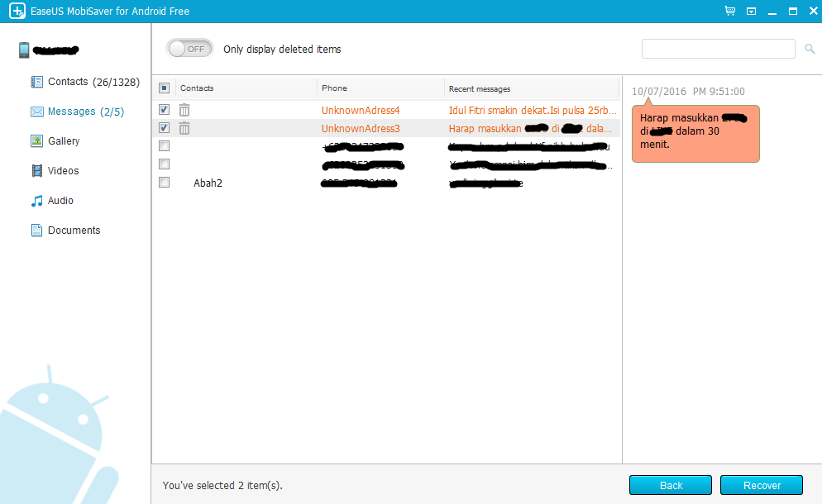Click the Recover button
Screen dimensions: 822x504
click(762, 485)
